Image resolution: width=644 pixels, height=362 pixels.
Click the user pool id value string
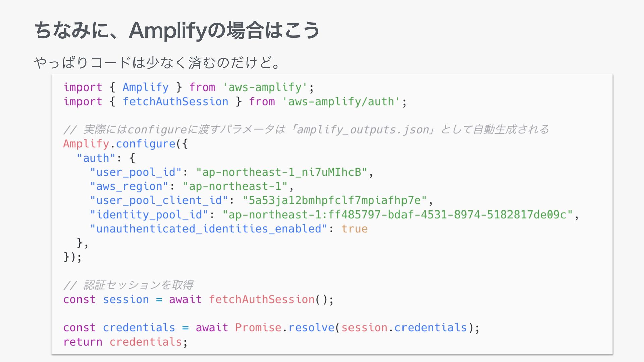coord(281,172)
